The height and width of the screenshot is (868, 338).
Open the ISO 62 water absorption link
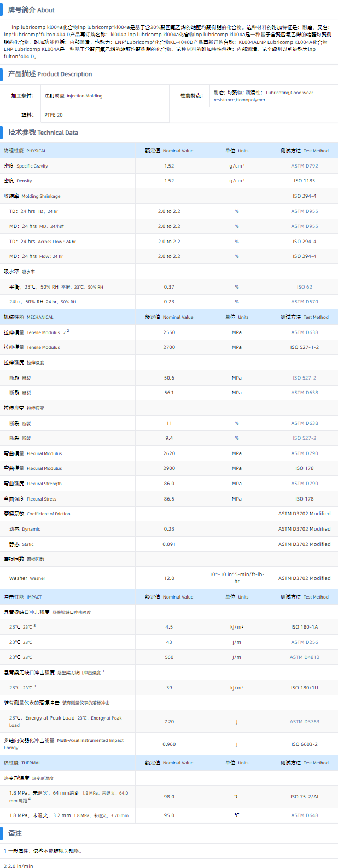tap(304, 287)
